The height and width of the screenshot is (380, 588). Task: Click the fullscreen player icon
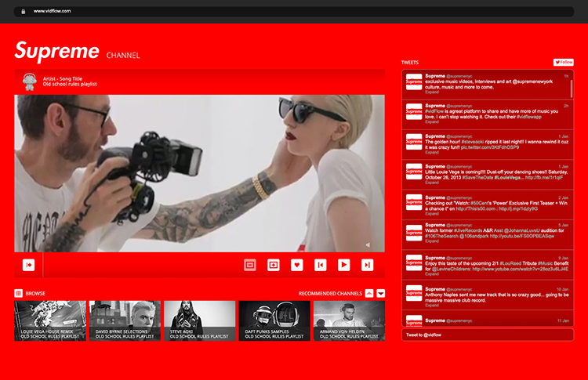pos(274,265)
